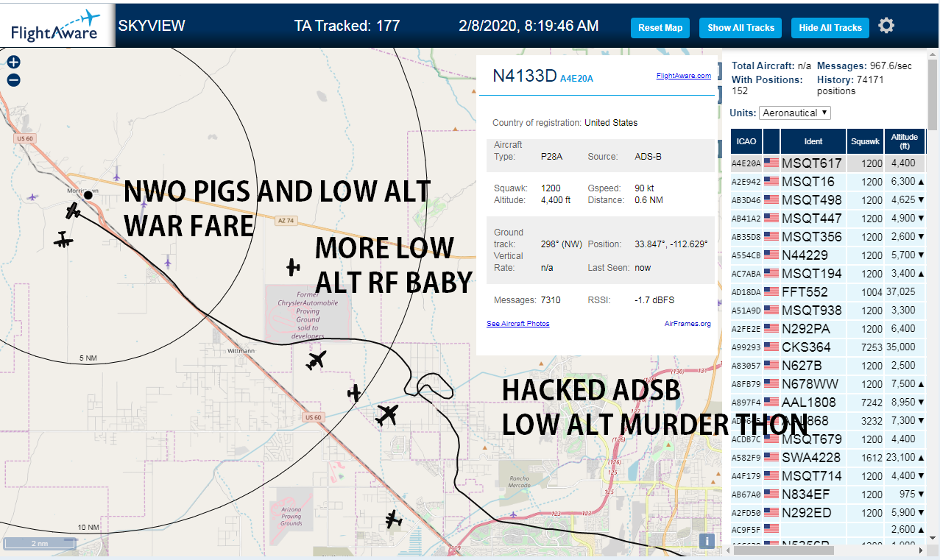Select the N292PA aircraft
940x560 pixels.
point(827,329)
